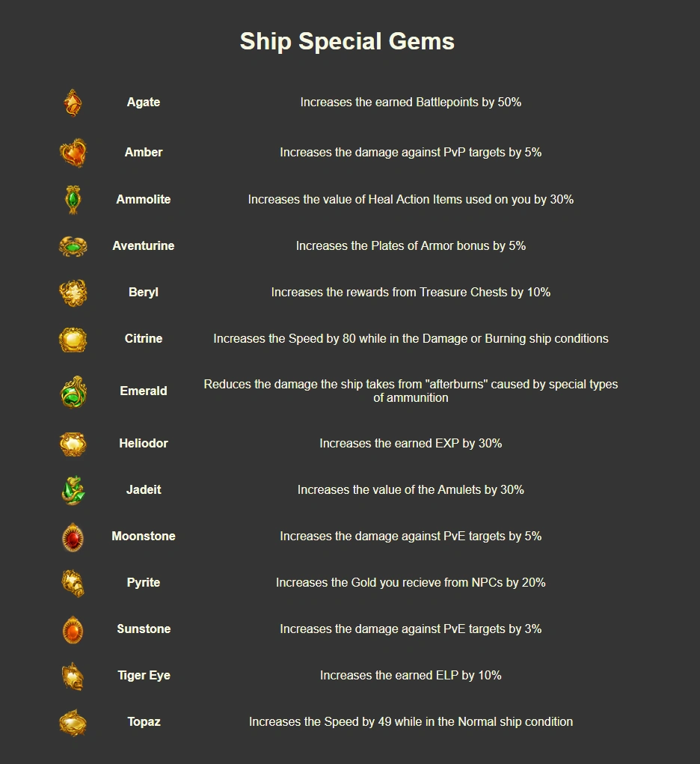The width and height of the screenshot is (700, 764).
Task: Select the Emerald gem icon
Action: [73, 391]
